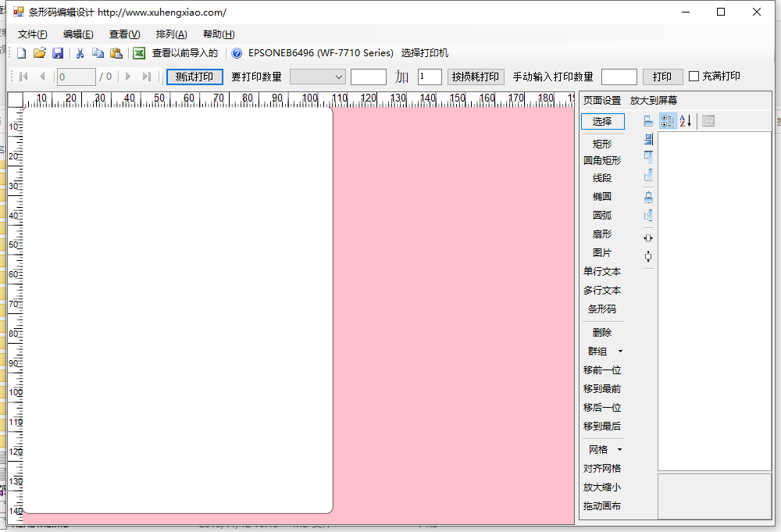Click the white label canvas area

pyautogui.click(x=178, y=310)
